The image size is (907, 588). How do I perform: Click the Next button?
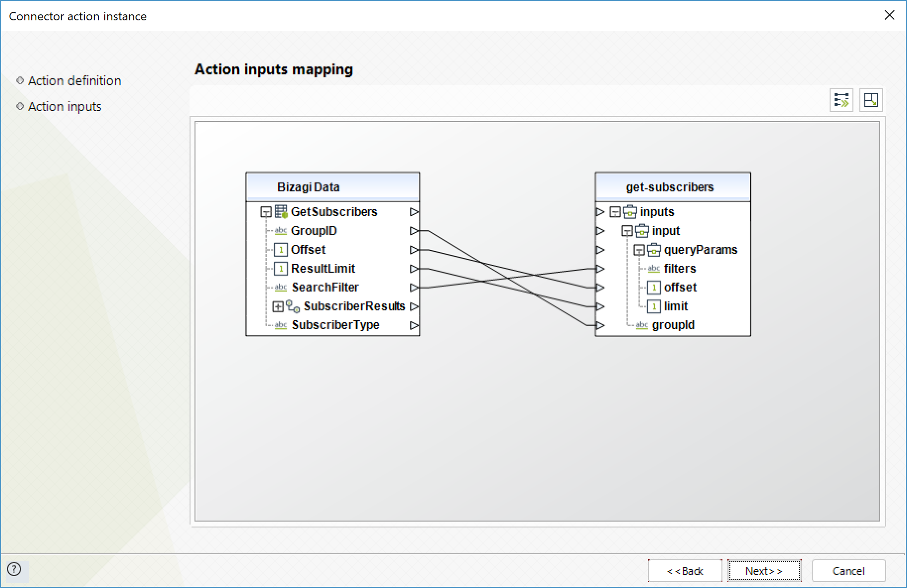[764, 571]
